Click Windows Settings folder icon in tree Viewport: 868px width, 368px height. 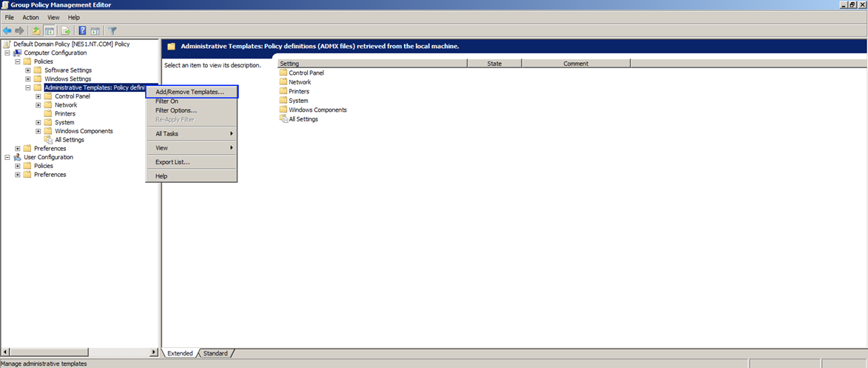(38, 78)
